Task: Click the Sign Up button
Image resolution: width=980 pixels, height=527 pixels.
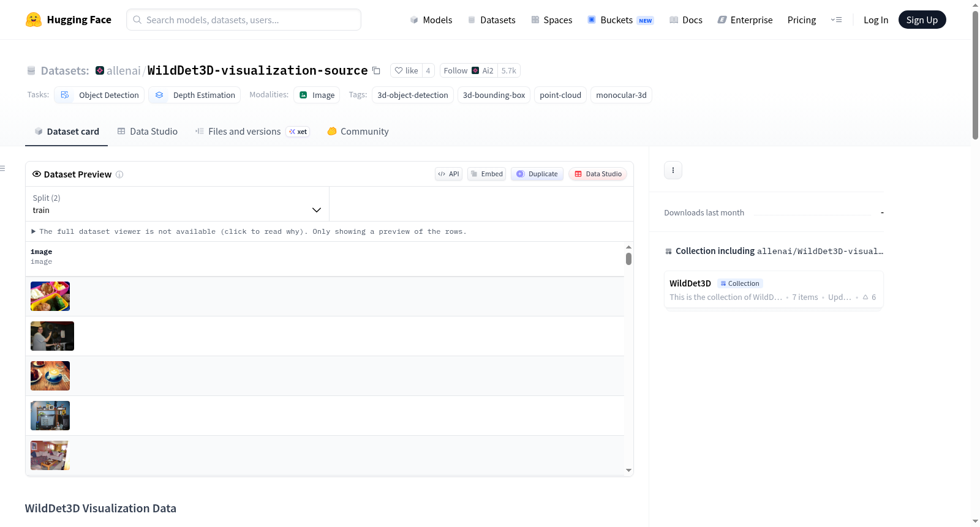Action: (922, 20)
